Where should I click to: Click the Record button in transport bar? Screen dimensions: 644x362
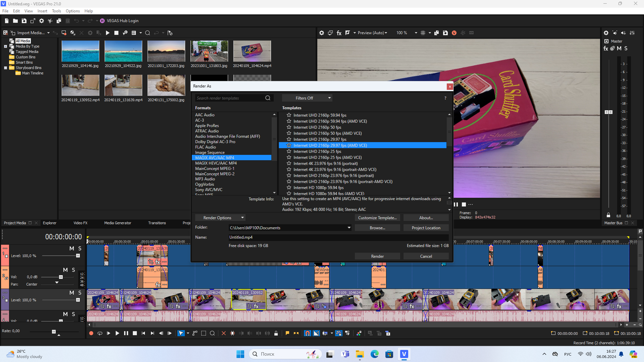tap(91, 333)
